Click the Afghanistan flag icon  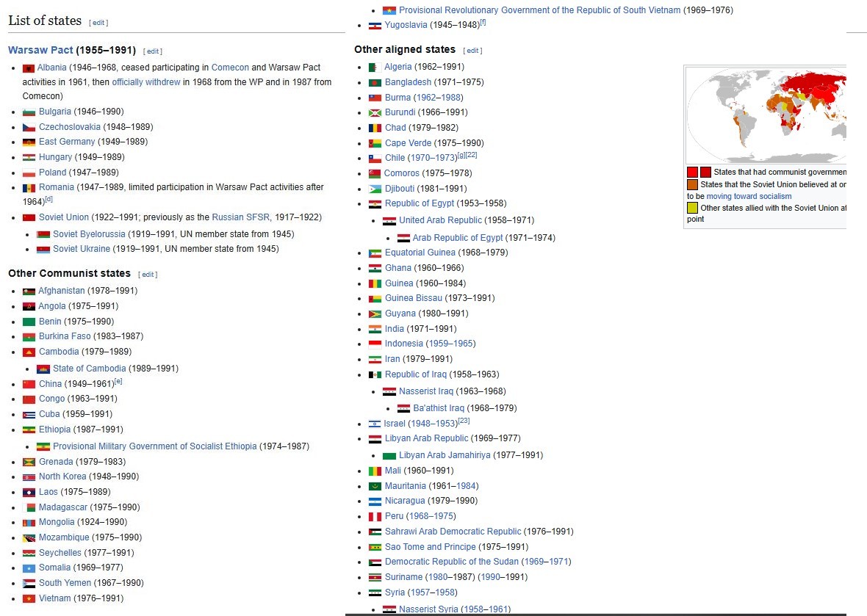pyautogui.click(x=29, y=291)
